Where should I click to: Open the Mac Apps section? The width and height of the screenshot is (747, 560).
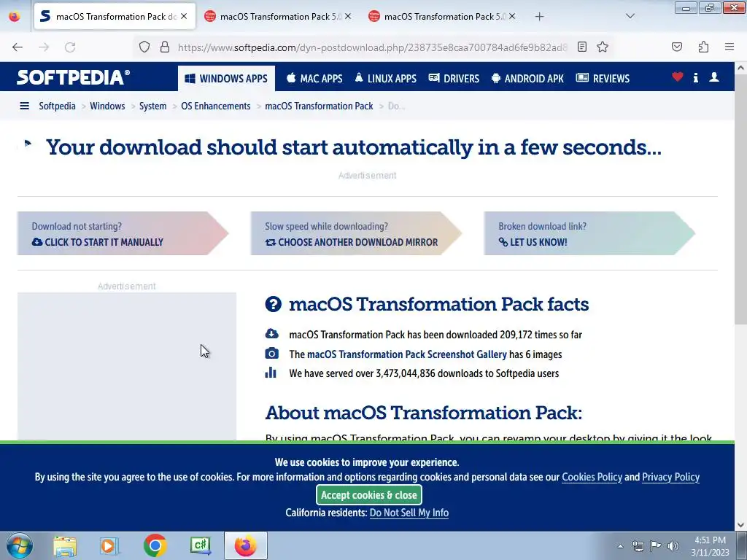tap(314, 79)
